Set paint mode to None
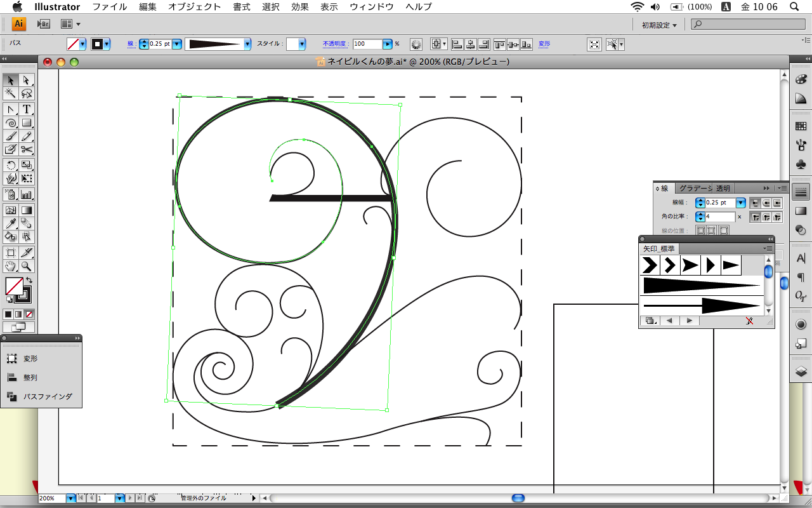This screenshot has height=508, width=812. point(29,314)
